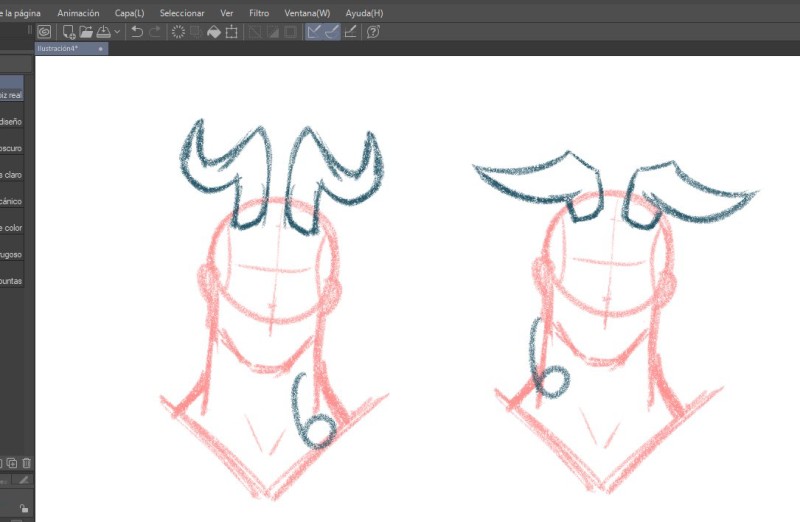Toggle the padlock icon in lower panel
This screenshot has width=800, height=522.
tap(23, 508)
